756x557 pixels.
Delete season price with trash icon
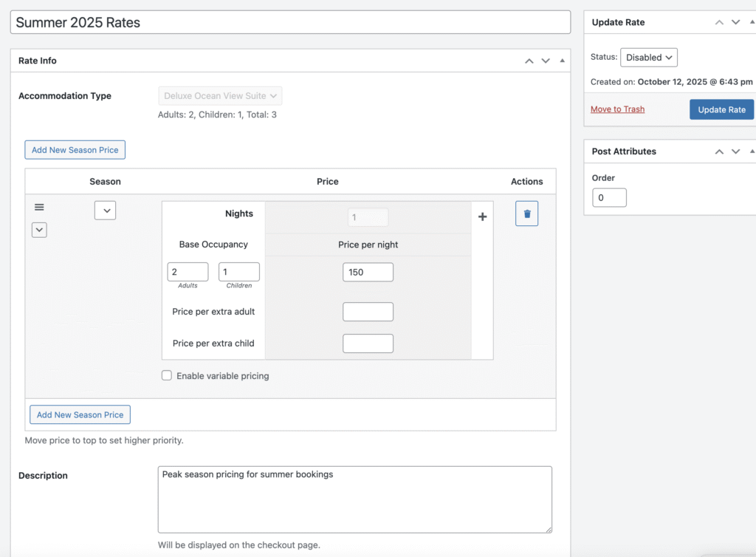coord(526,213)
